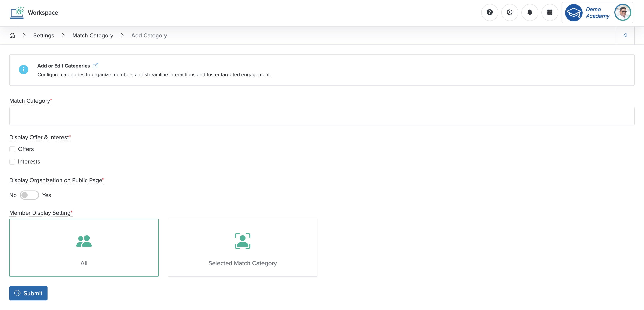
Task: Enable the Offers checkbox
Action: 12,149
